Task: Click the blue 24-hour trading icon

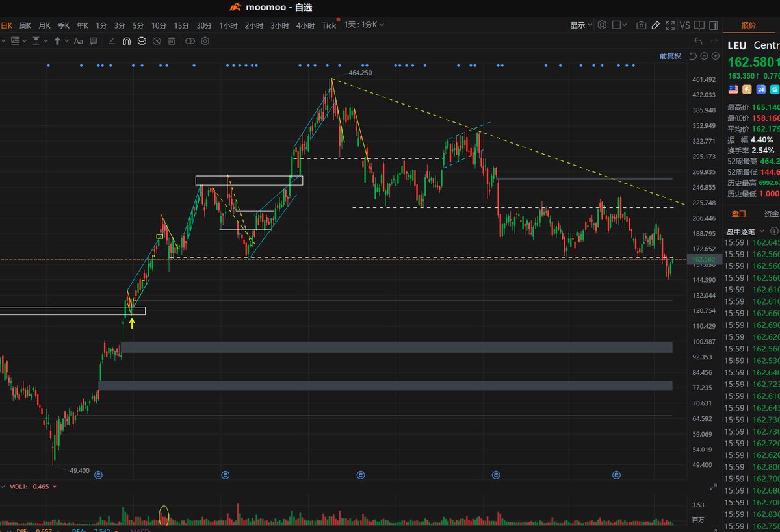Action: [x=761, y=90]
